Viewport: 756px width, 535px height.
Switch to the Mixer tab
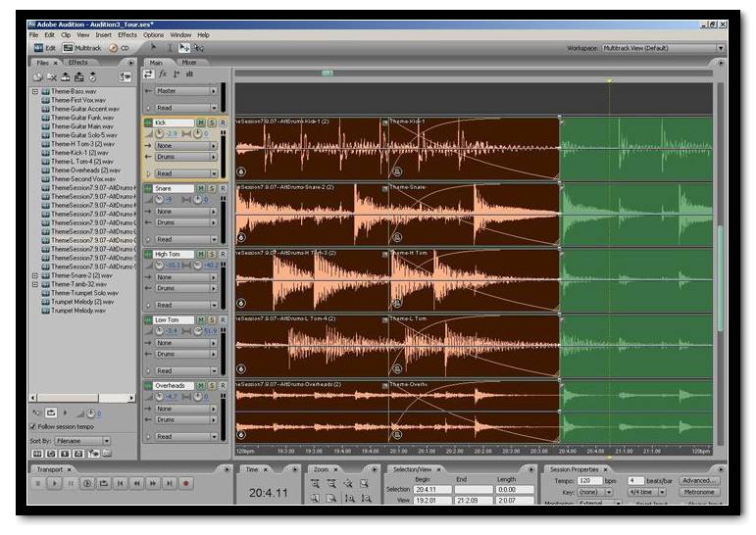coord(189,63)
